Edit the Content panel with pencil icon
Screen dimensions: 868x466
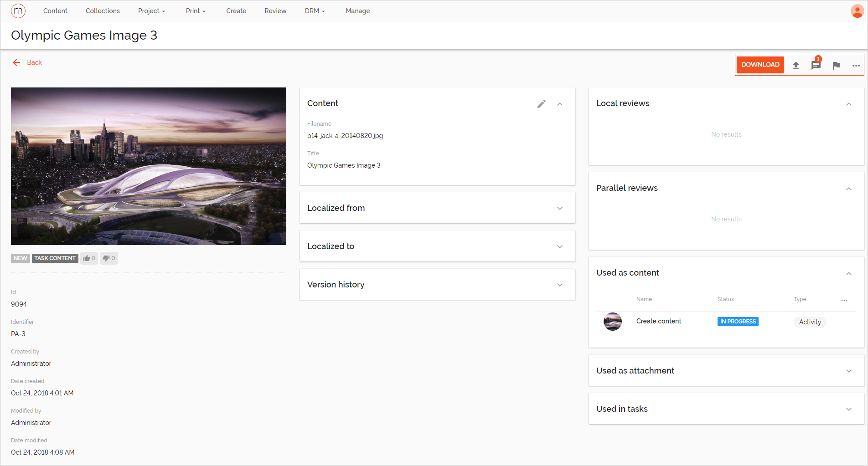[x=542, y=104]
